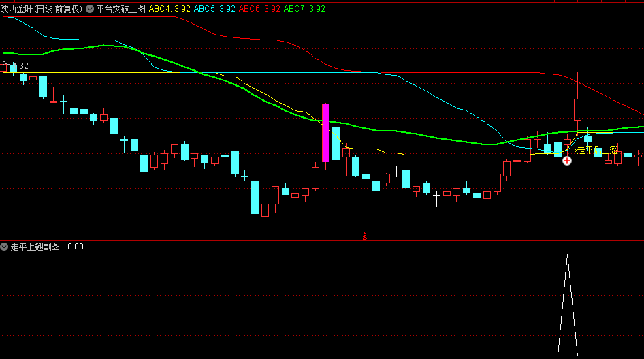Click the red ABC6: 3.92 value
This screenshot has height=359, width=644.
coord(259,9)
